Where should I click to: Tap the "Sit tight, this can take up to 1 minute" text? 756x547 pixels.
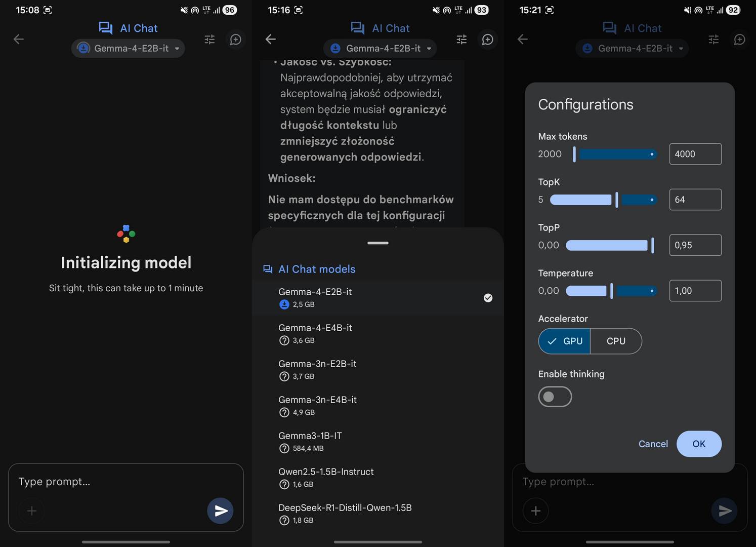[126, 288]
